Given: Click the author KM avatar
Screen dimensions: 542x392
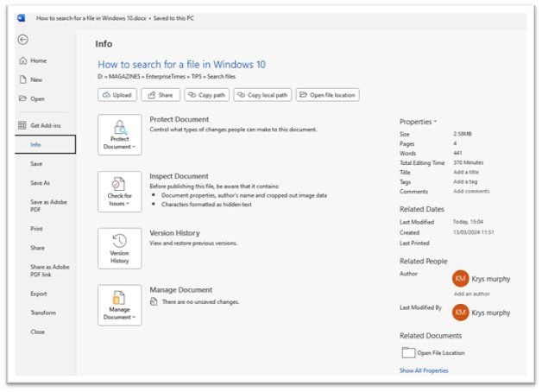Looking at the screenshot, I should tap(460, 279).
